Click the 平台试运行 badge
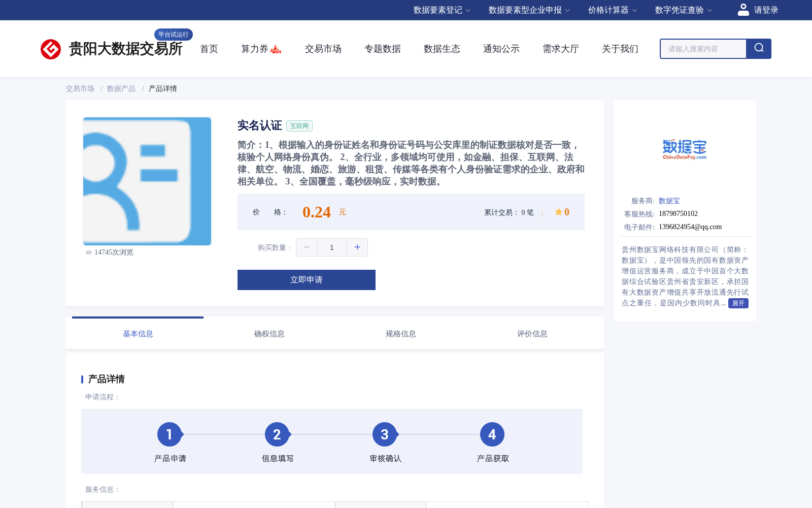 click(174, 35)
